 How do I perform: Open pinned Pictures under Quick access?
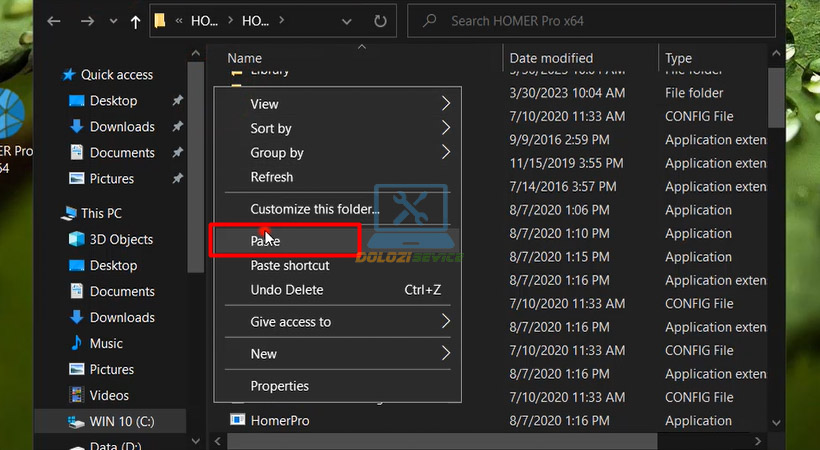click(x=111, y=179)
